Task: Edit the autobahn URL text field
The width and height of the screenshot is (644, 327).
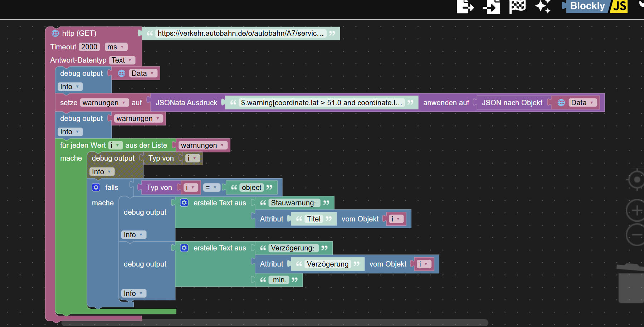Action: 241,33
